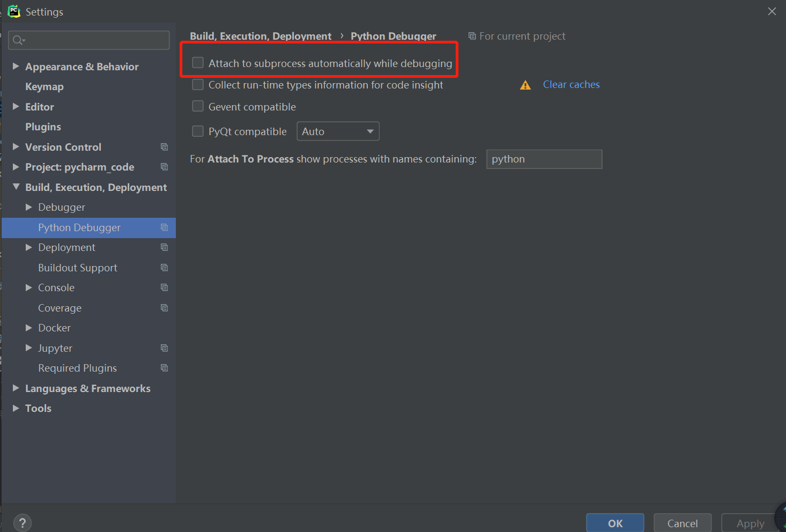This screenshot has width=786, height=532.
Task: Open the Auto PyQt version dropdown
Action: pos(369,131)
